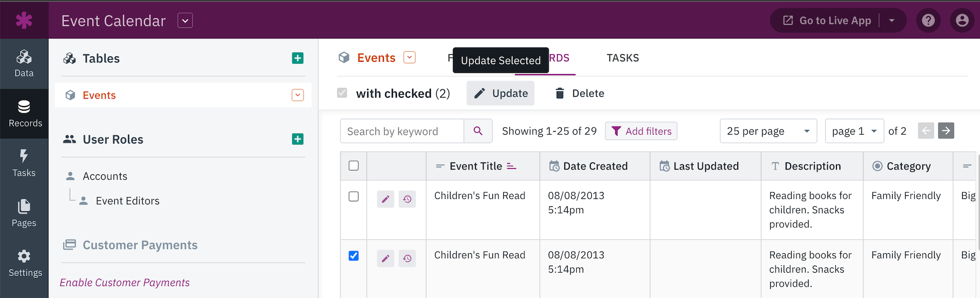Image resolution: width=980 pixels, height=298 pixels.
Task: Edit the first Children's Fun Read record
Action: click(385, 199)
